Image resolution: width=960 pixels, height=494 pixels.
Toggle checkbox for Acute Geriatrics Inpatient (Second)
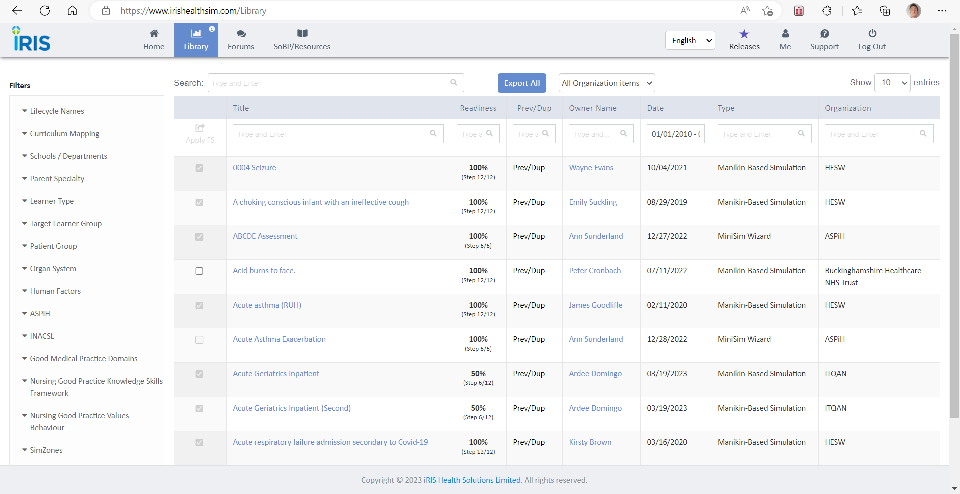click(199, 408)
